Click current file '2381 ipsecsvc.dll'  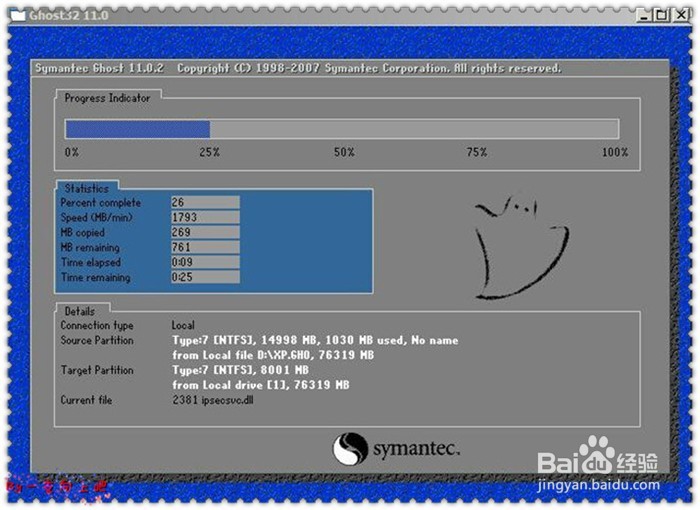213,400
